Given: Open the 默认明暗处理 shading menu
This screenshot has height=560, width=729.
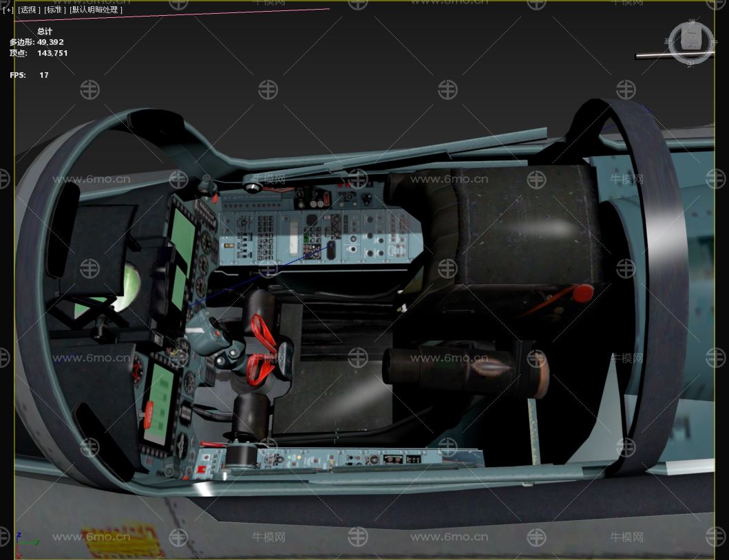Looking at the screenshot, I should click(96, 10).
